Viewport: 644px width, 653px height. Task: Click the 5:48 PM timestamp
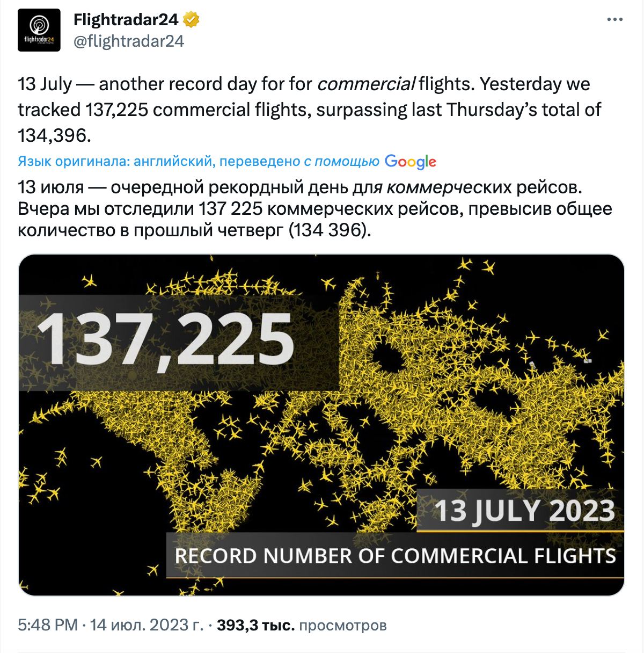coord(48,625)
